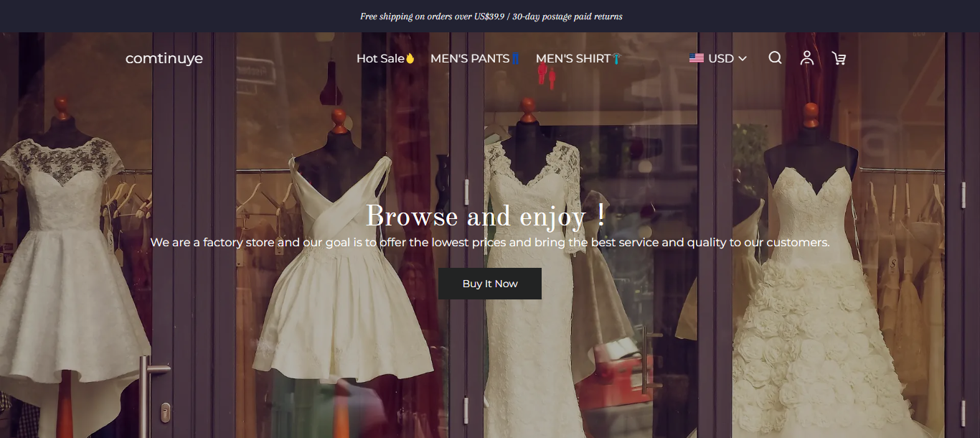Click the factory store description text
The width and height of the screenshot is (980, 438).
[490, 243]
